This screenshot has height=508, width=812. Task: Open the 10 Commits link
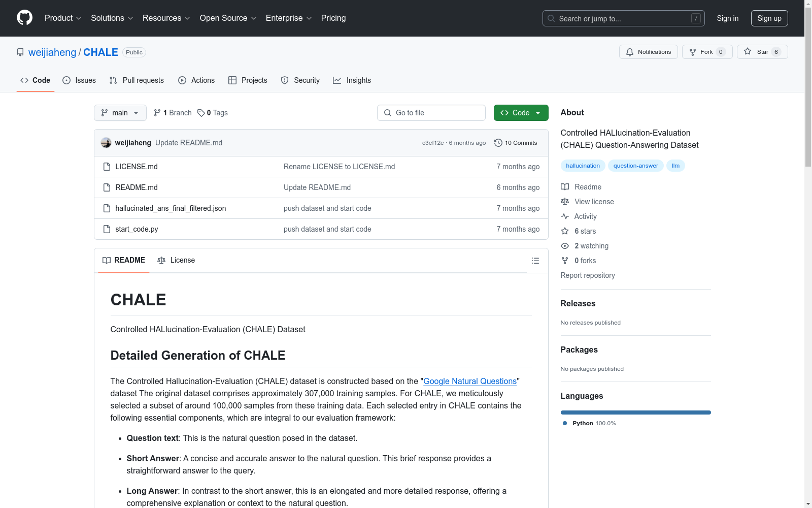516,143
